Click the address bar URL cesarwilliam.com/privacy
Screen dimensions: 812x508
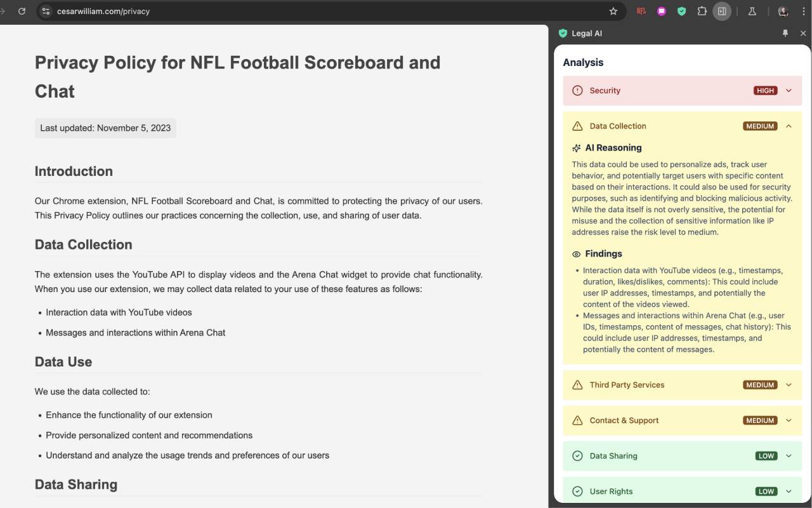click(x=103, y=11)
